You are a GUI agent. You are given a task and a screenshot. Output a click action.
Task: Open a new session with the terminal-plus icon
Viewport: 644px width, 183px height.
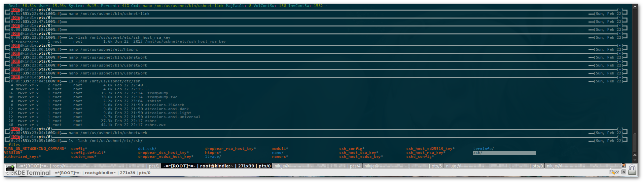coord(10,169)
